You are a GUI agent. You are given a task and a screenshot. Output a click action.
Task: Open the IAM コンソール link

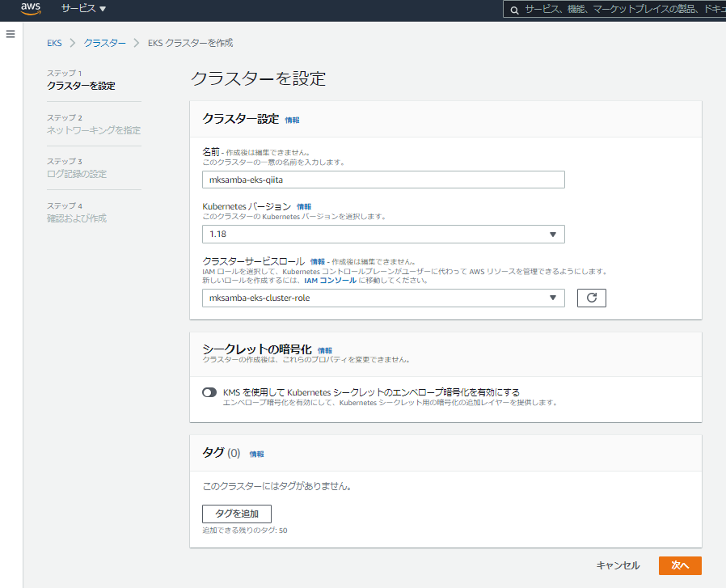(330, 281)
